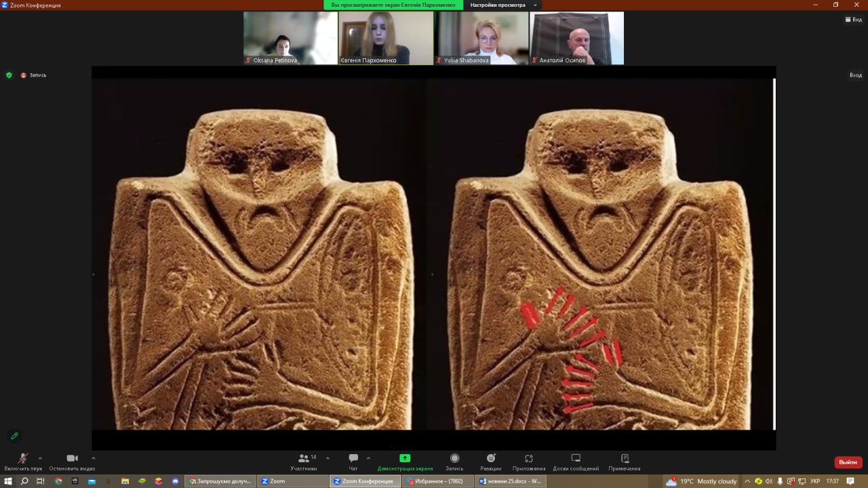The width and height of the screenshot is (868, 488).
Task: Open File Explorer from the taskbar
Action: (125, 481)
